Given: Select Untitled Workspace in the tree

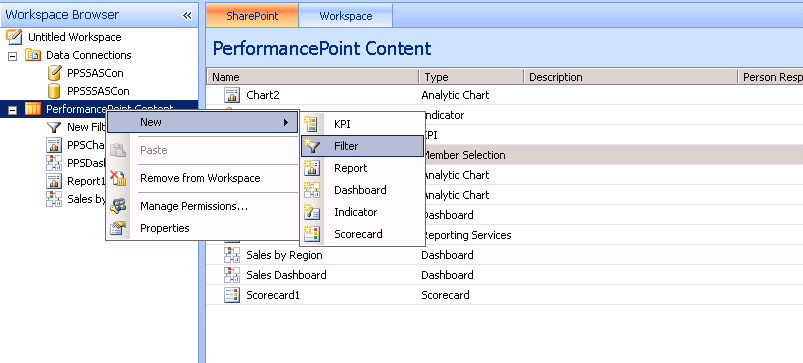Looking at the screenshot, I should [74, 37].
